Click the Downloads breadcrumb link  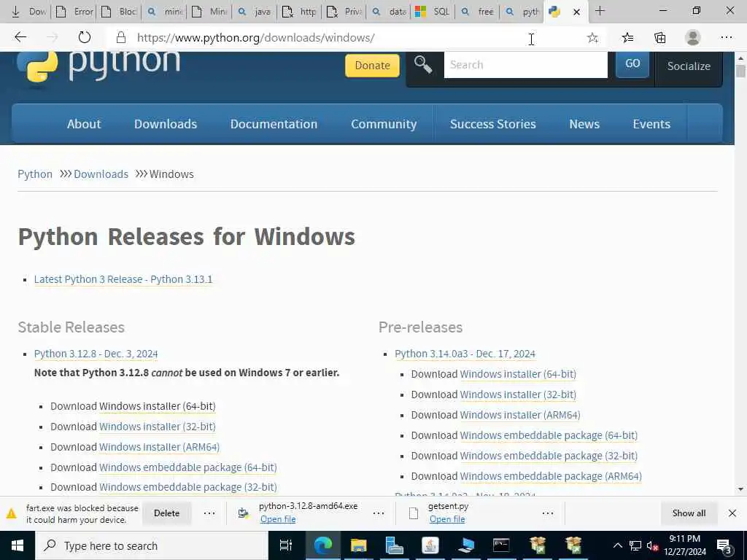coord(101,174)
